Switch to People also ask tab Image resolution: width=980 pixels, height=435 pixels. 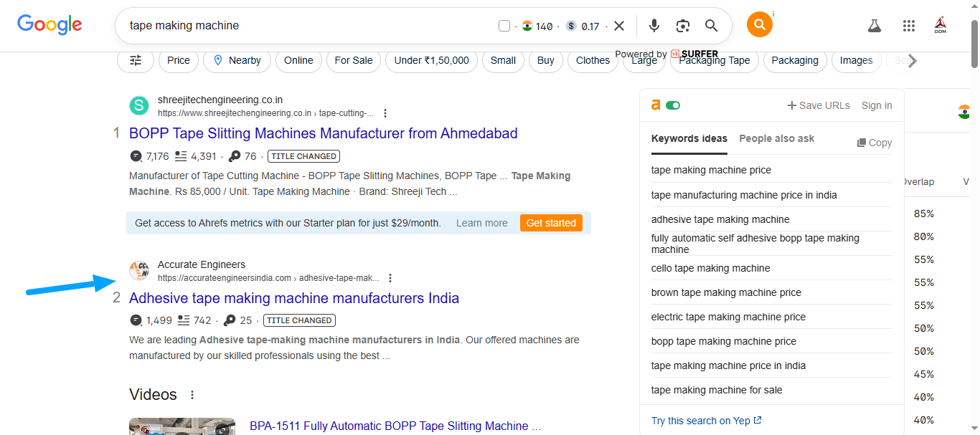pyautogui.click(x=776, y=138)
